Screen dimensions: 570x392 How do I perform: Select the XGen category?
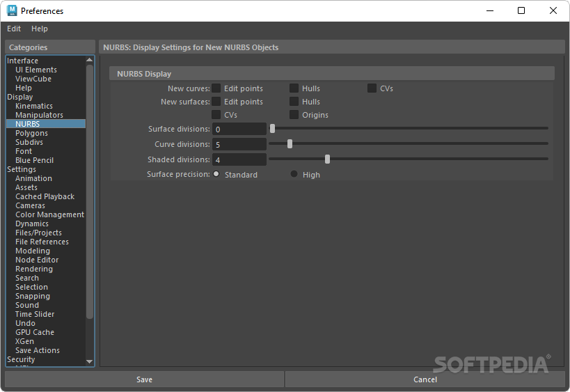pyautogui.click(x=24, y=341)
